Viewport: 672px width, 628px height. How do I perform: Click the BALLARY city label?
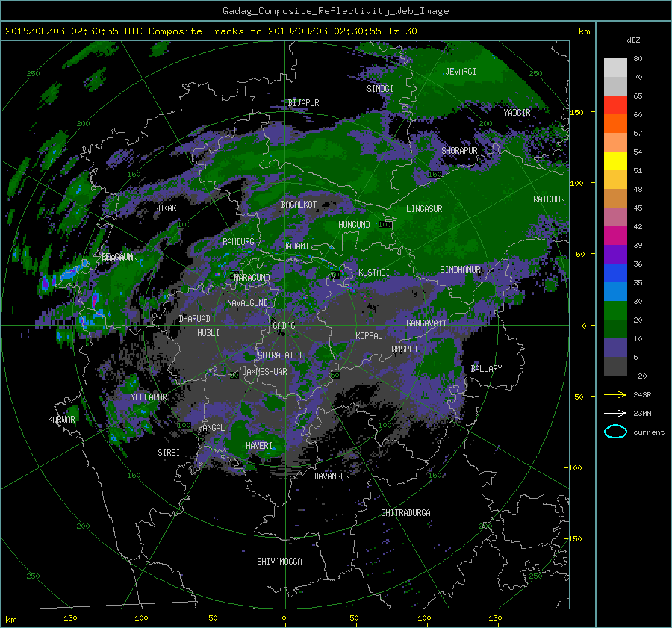tap(486, 369)
